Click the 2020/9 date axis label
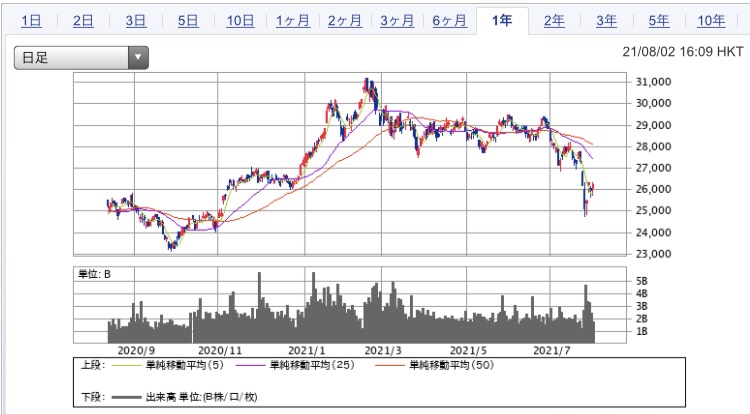 point(136,350)
